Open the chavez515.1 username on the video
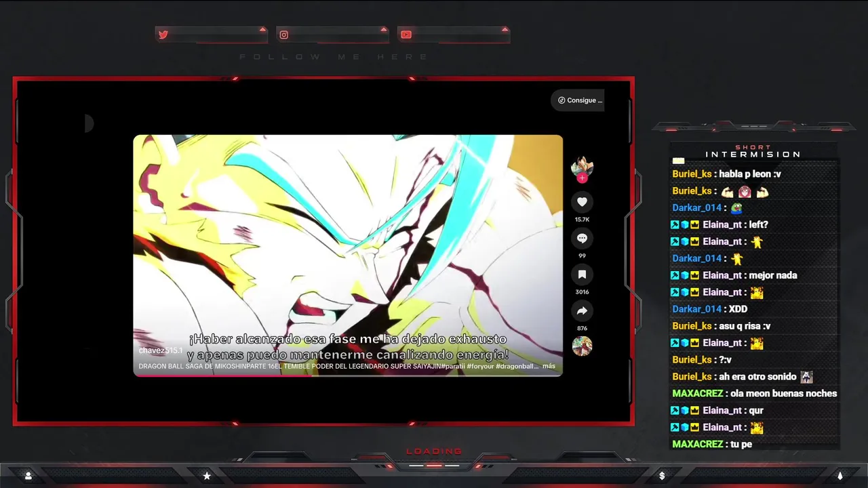The height and width of the screenshot is (488, 868). coord(161,350)
